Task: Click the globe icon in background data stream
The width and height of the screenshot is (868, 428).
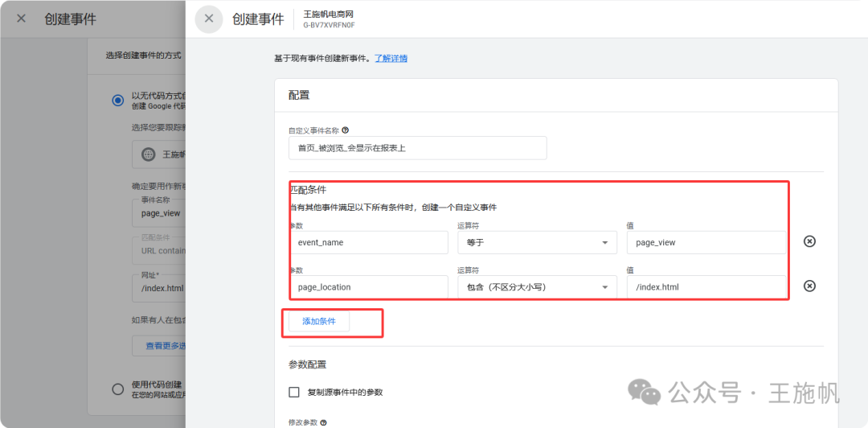Action: click(149, 154)
